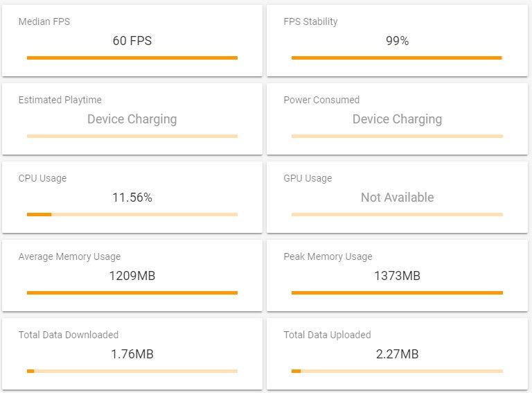Image resolution: width=532 pixels, height=393 pixels.
Task: Click the GPU Usage Not Available text
Action: [397, 198]
